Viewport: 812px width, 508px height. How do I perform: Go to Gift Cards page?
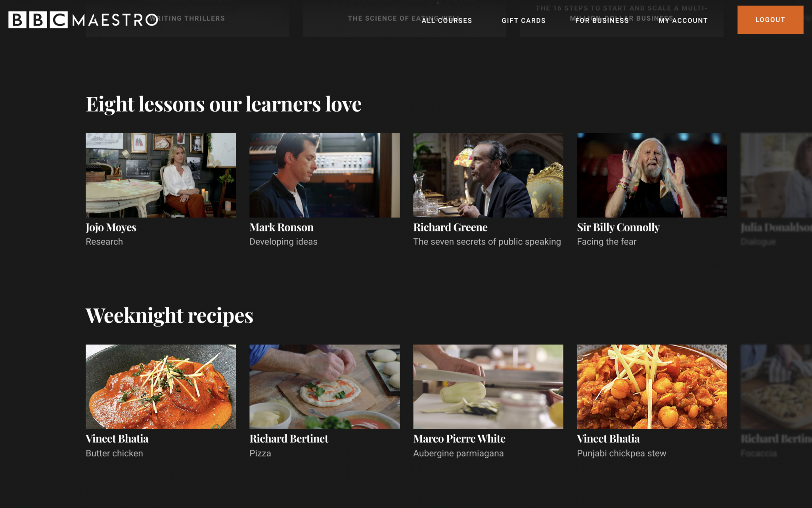(523, 21)
